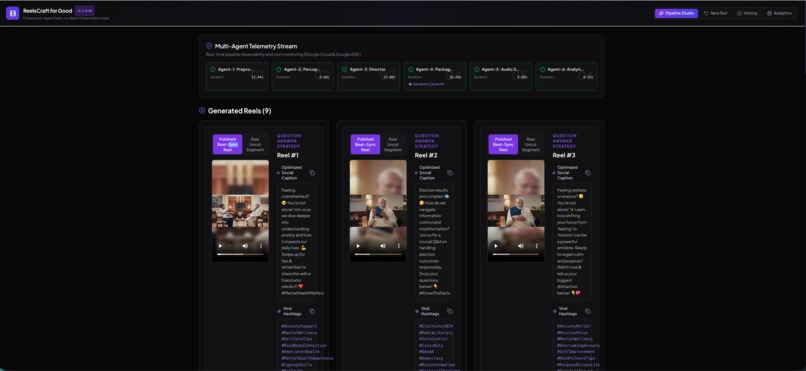Click the Reel #3 video thumbnail
Image resolution: width=806 pixels, height=371 pixels.
tap(516, 210)
